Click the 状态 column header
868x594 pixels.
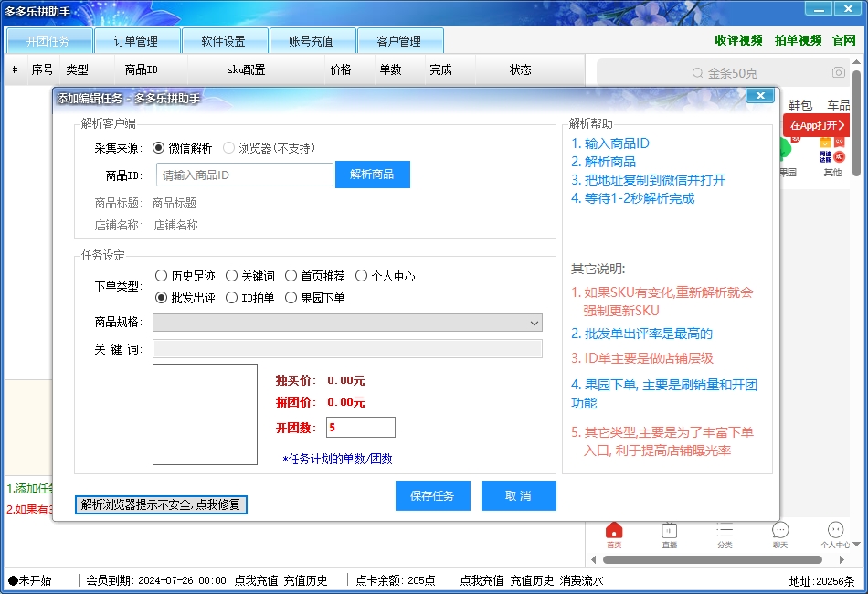521,69
